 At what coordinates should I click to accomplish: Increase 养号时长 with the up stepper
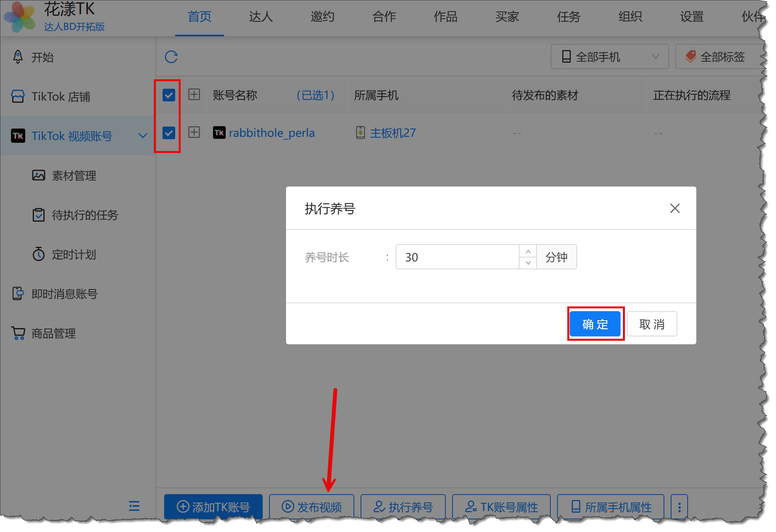click(x=528, y=251)
